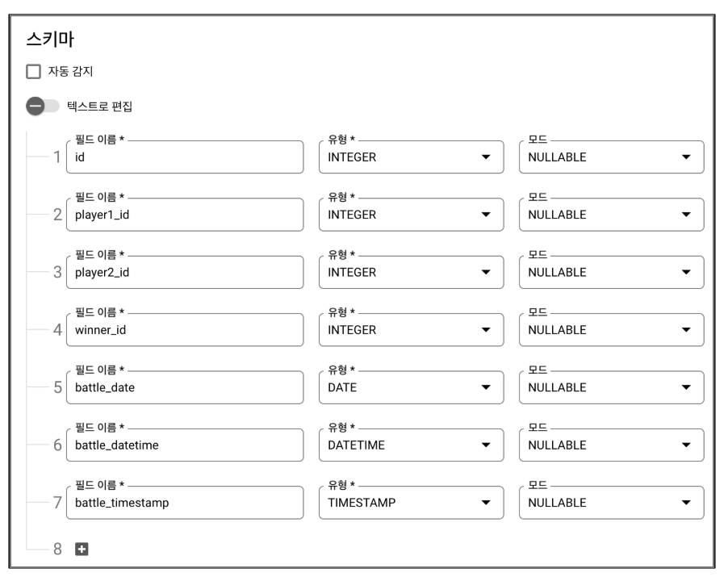Click the plus icon to add field
Image resolution: width=728 pixels, height=581 pixels.
[82, 549]
